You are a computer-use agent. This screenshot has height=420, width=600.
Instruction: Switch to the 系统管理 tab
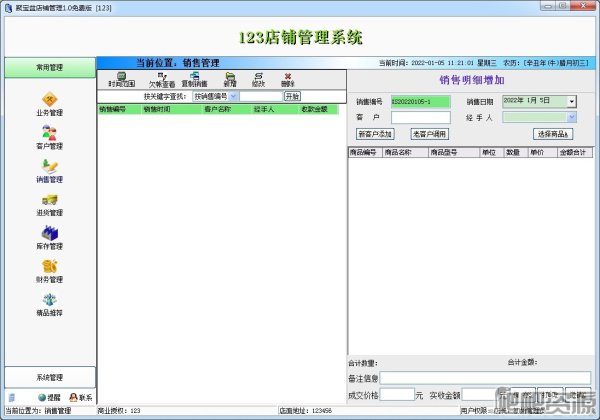(49, 377)
